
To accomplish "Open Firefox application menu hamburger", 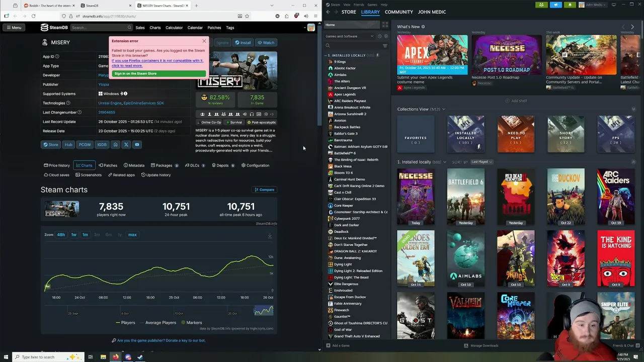I will (x=315, y=16).
